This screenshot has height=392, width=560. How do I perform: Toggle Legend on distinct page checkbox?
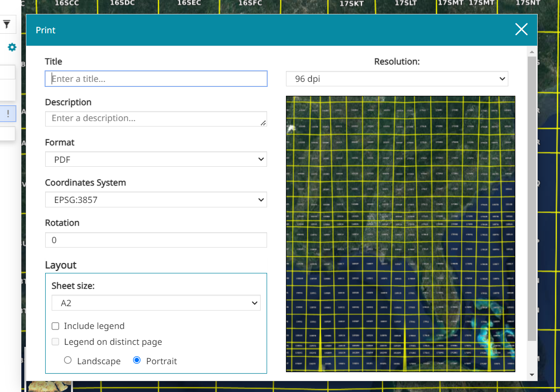[x=56, y=342]
